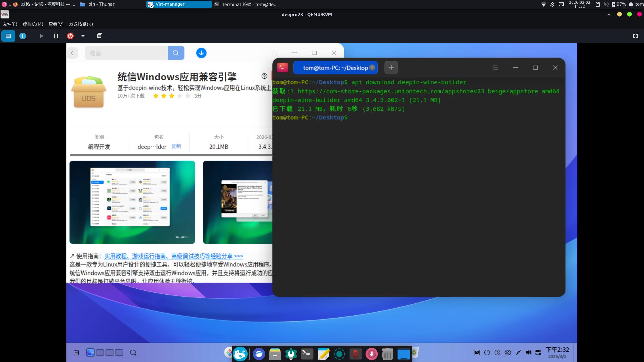This screenshot has height=362, width=644.
Task: Click the virt-manager graphical console icon
Action: point(8,36)
